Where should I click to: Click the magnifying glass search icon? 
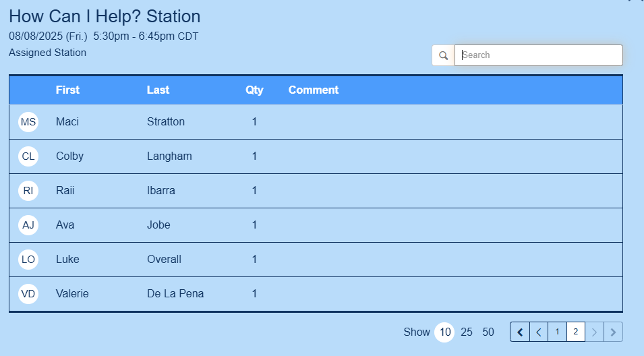443,55
